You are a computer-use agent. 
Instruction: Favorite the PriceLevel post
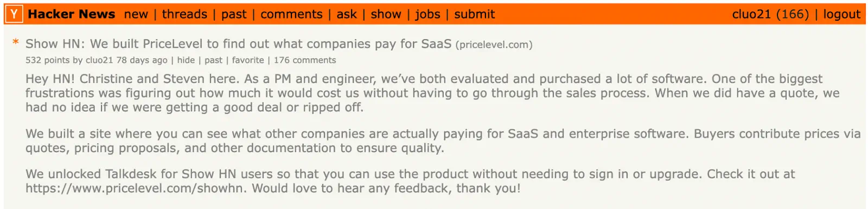[248, 60]
